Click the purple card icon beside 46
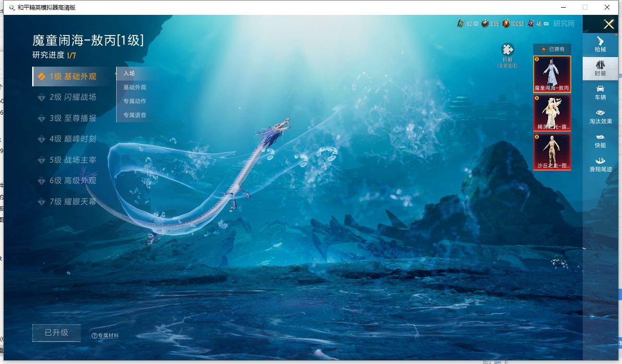The image size is (622, 364). pos(531,23)
